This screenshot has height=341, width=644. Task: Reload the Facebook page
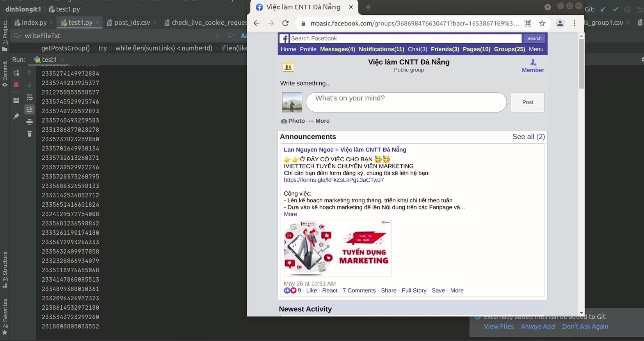pos(285,23)
